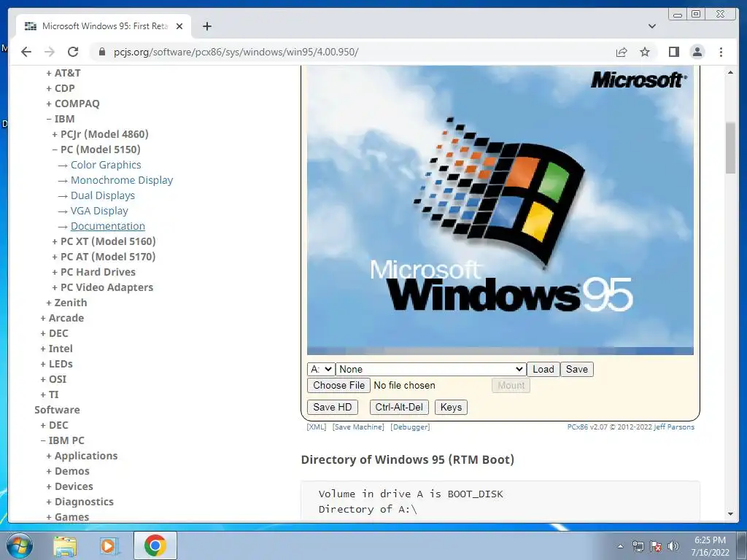This screenshot has height=560, width=747.
Task: Open the Windows Start menu
Action: (x=20, y=545)
